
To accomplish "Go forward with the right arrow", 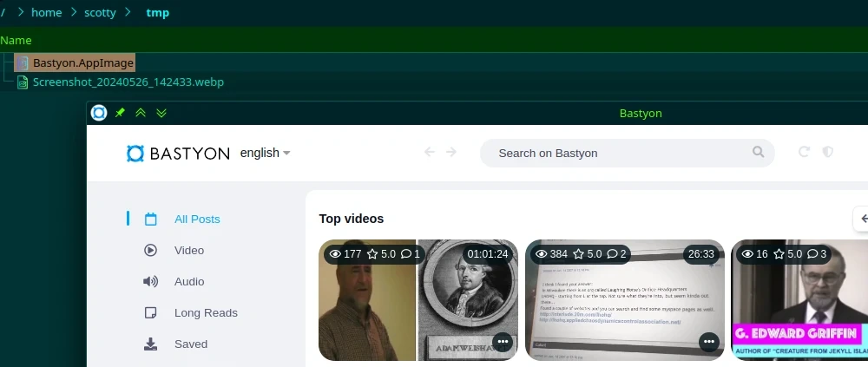I will point(451,152).
